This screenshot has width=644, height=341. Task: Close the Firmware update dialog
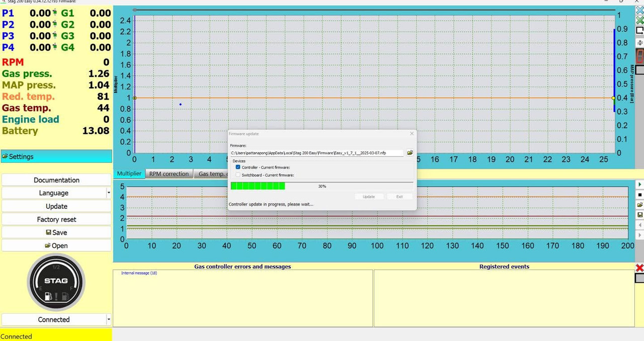[412, 134]
